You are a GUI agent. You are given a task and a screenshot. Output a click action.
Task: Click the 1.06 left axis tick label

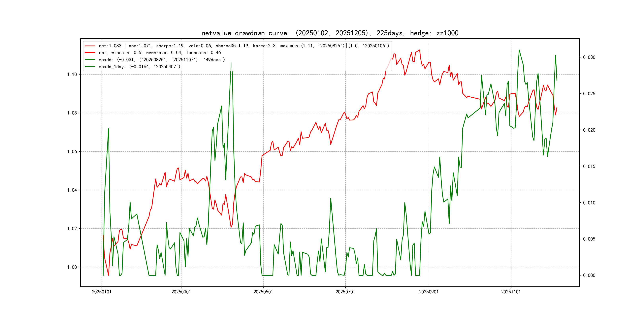coord(72,151)
